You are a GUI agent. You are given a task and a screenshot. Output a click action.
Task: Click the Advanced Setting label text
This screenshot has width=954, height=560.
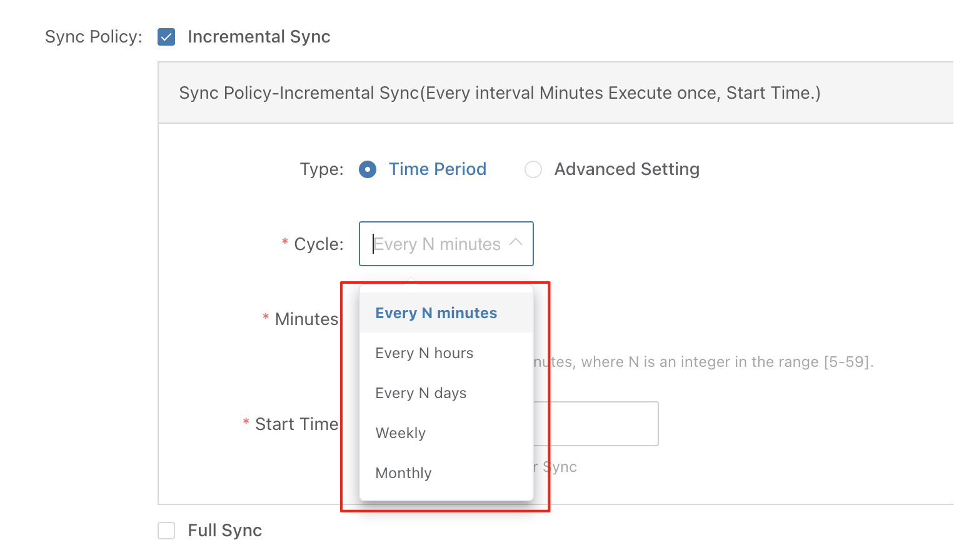626,169
